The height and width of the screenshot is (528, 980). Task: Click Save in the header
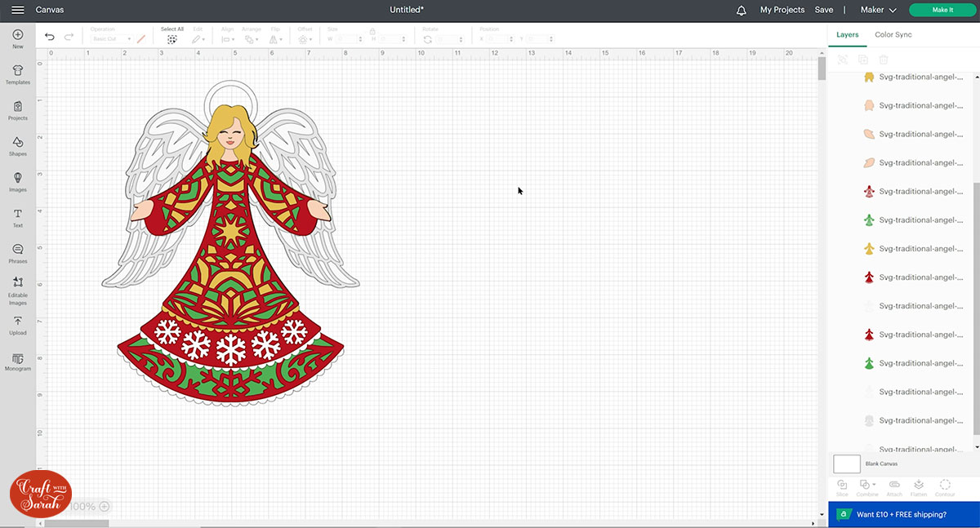[x=824, y=10]
